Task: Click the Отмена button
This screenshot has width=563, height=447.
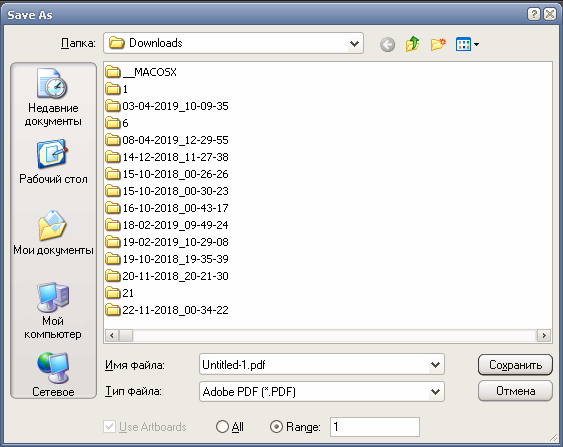Action: 515,391
